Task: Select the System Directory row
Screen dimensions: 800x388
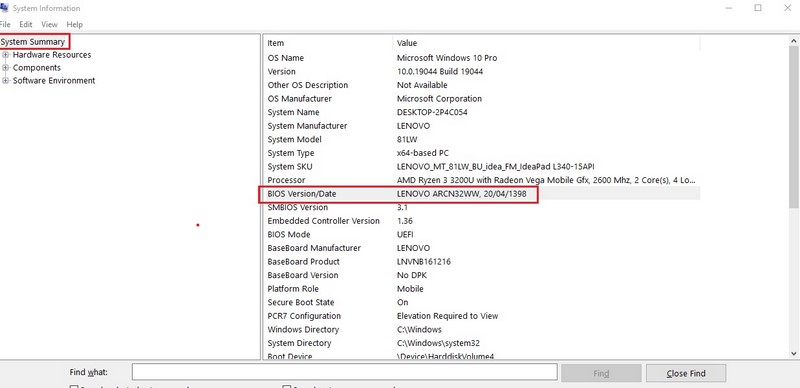Action: [482, 343]
